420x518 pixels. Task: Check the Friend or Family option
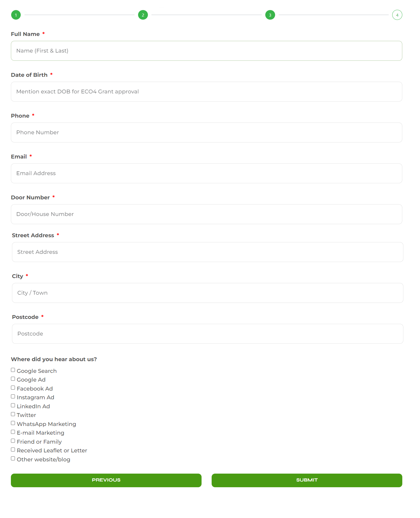tap(13, 441)
